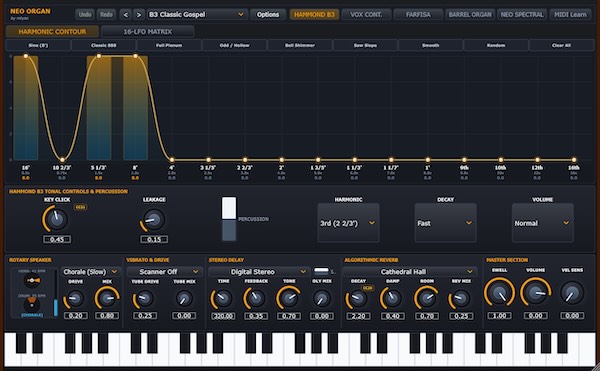Click the rotary speaker drum icon
This screenshot has height=371, width=600.
pyautogui.click(x=32, y=304)
